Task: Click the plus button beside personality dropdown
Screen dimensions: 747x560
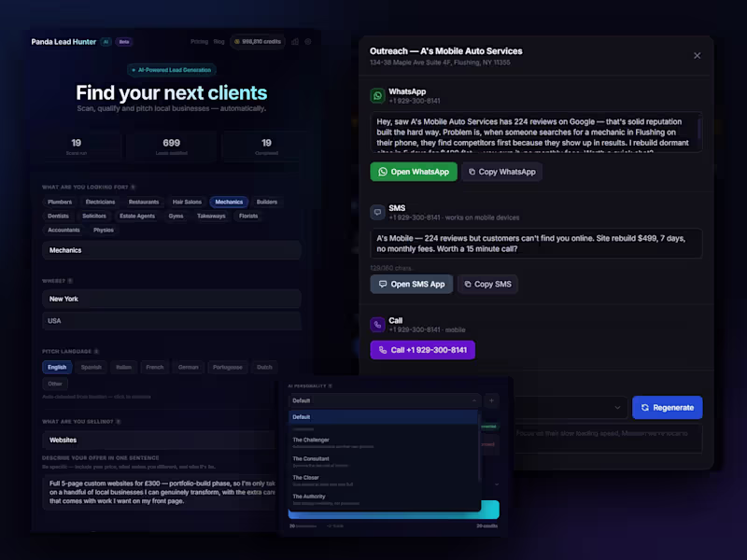Action: pyautogui.click(x=492, y=401)
